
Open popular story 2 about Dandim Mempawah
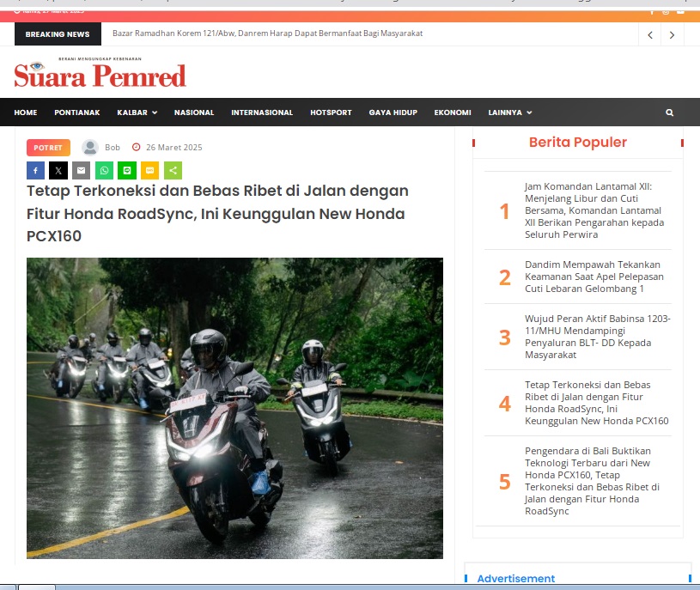click(x=594, y=277)
